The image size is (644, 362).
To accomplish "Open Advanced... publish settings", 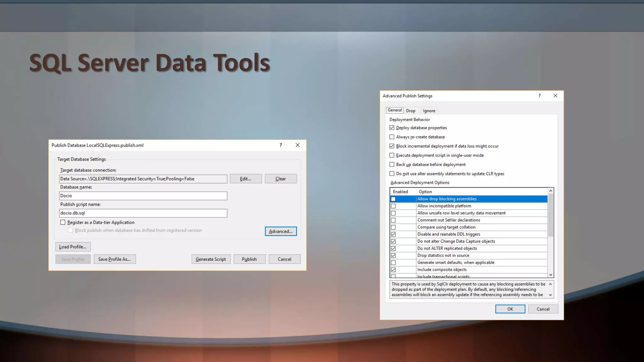I will point(280,231).
